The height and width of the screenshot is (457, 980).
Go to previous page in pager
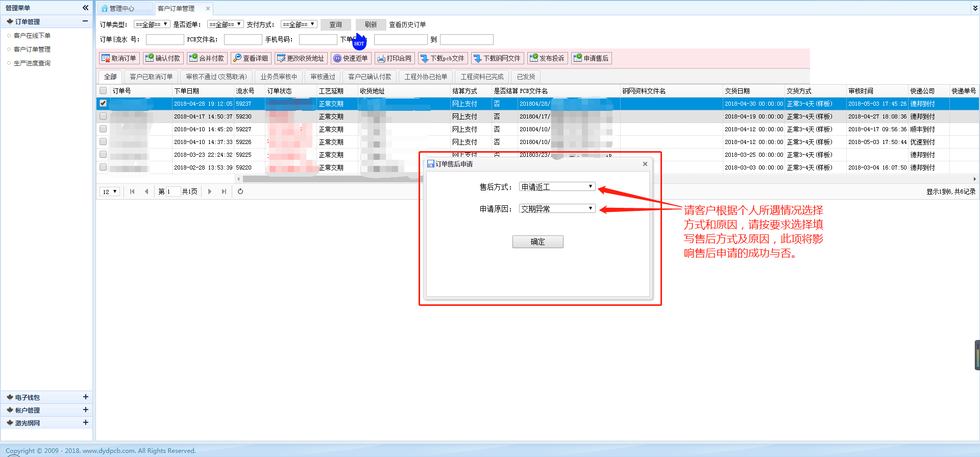pos(146,191)
